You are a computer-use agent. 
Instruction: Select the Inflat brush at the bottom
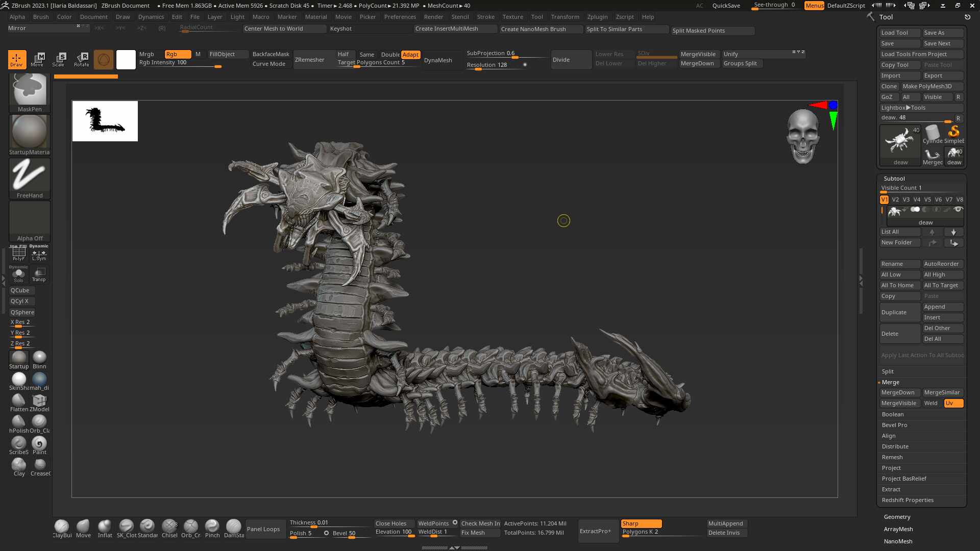click(105, 529)
